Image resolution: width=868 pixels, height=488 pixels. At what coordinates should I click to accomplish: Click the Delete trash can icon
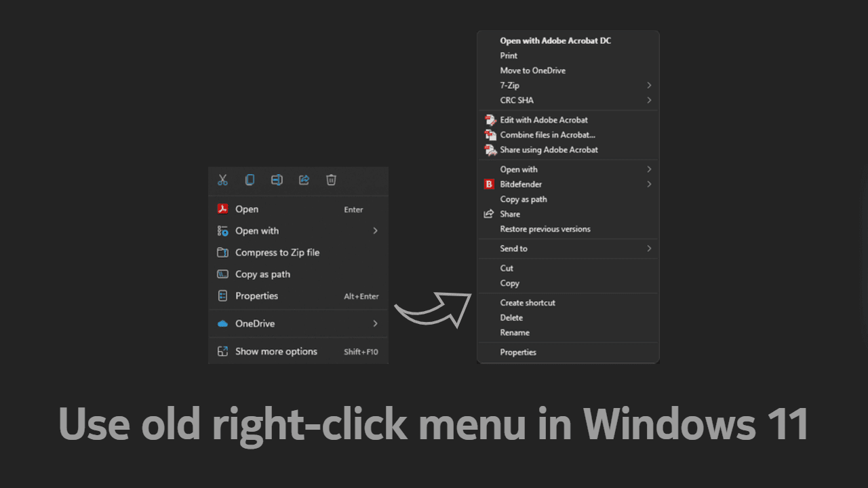331,180
